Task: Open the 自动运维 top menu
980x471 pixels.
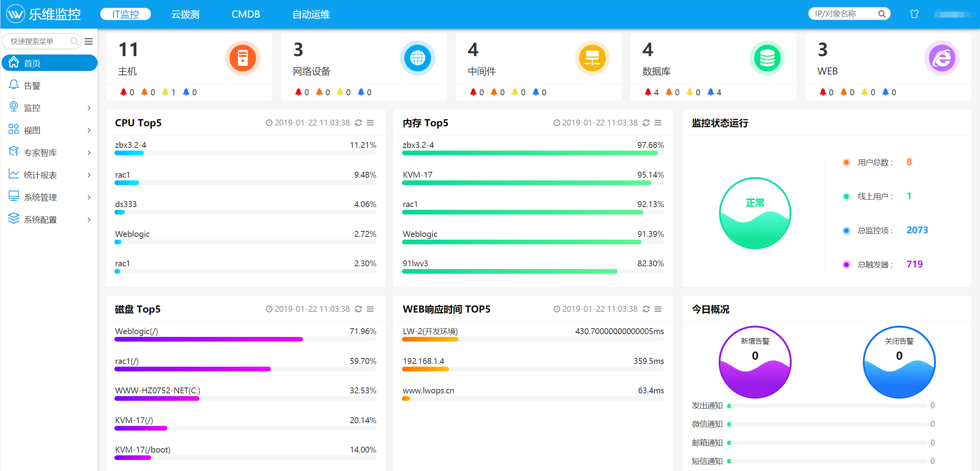Action: [x=311, y=14]
